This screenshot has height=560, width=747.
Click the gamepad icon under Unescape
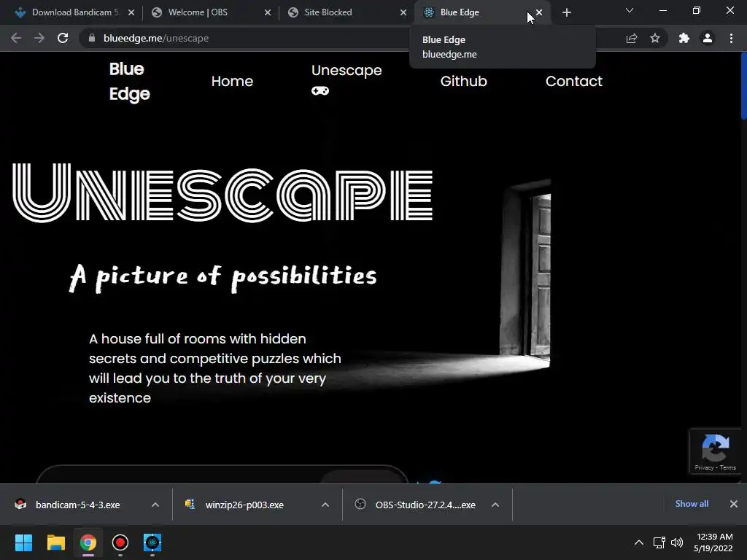[x=320, y=90]
